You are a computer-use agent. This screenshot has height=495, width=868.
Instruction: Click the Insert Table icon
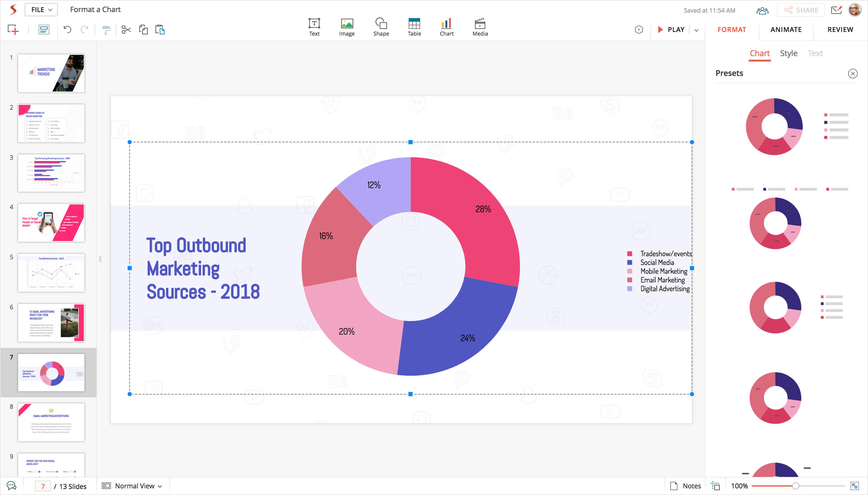coord(414,24)
